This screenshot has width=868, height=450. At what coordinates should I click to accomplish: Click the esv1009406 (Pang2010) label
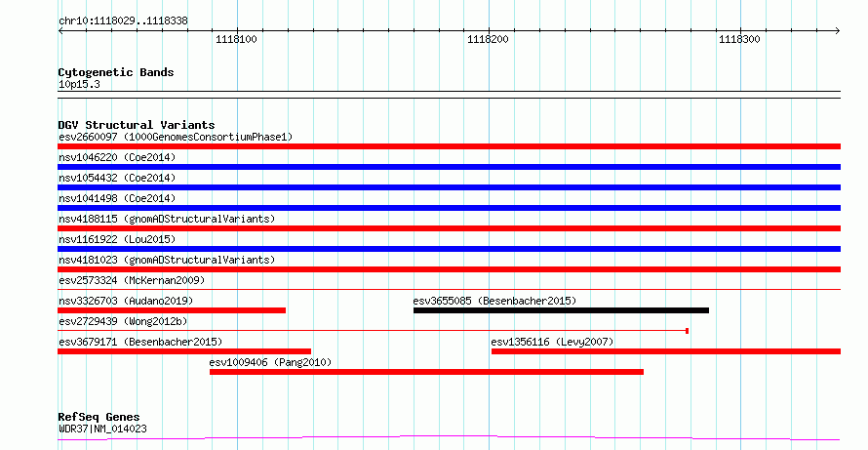click(x=270, y=362)
